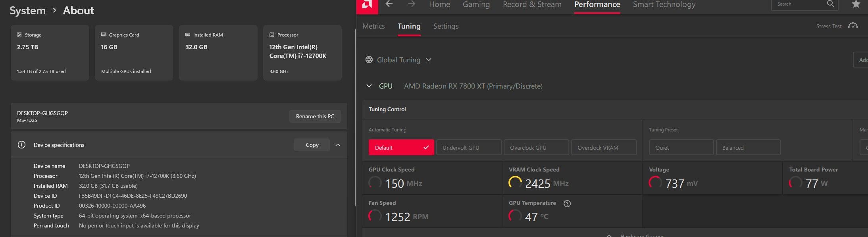Click the Device specifications info icon

[x=21, y=145]
